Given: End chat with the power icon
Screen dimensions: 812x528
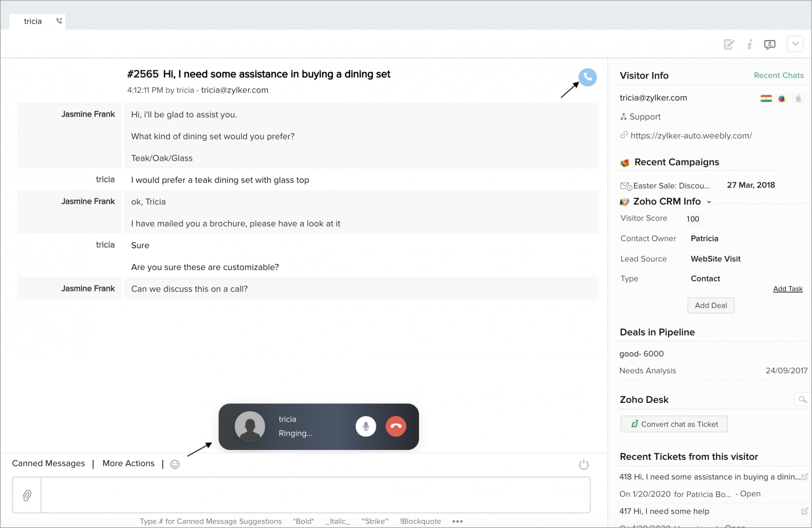Looking at the screenshot, I should coord(584,464).
